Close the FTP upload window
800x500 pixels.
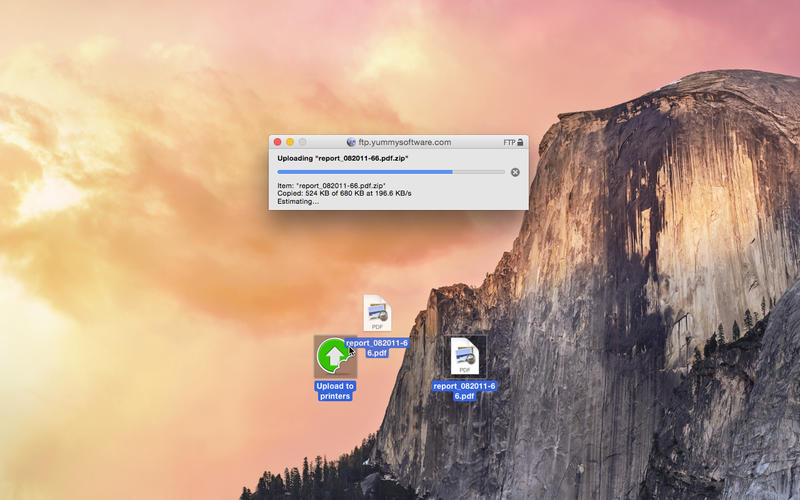point(277,143)
